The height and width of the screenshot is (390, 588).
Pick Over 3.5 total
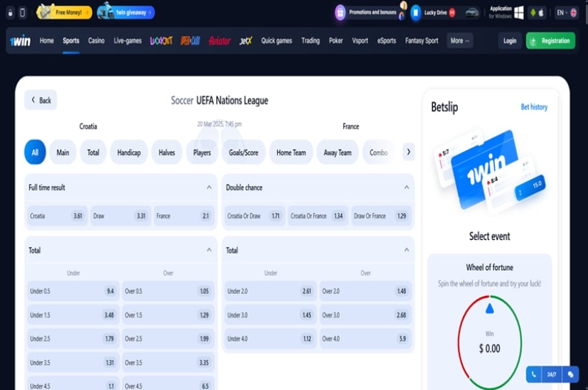point(168,363)
